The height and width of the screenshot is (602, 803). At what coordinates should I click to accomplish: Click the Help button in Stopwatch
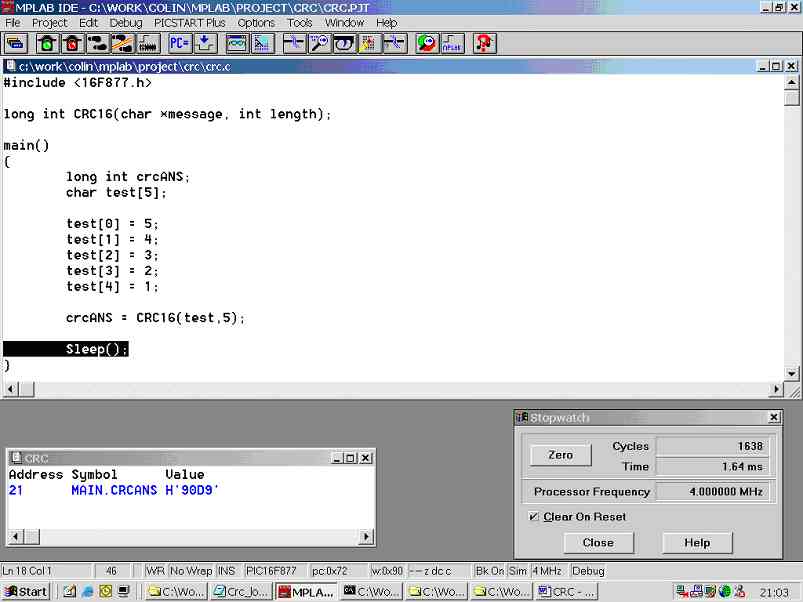(x=697, y=543)
